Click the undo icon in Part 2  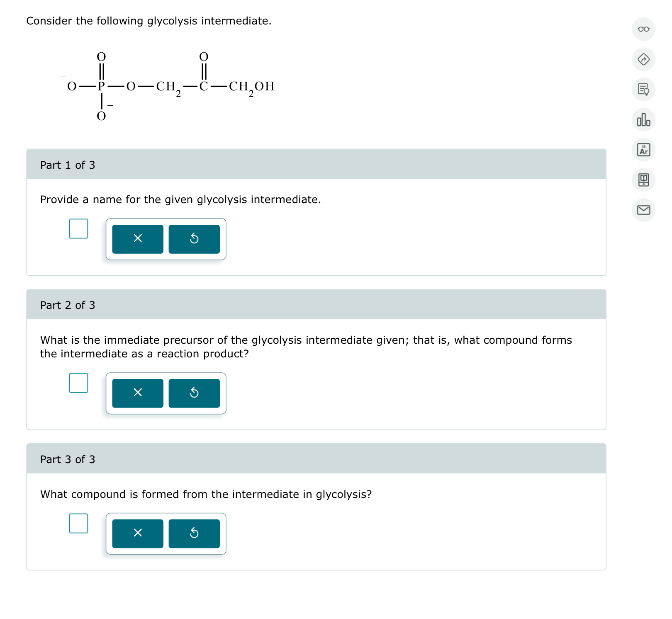194,393
